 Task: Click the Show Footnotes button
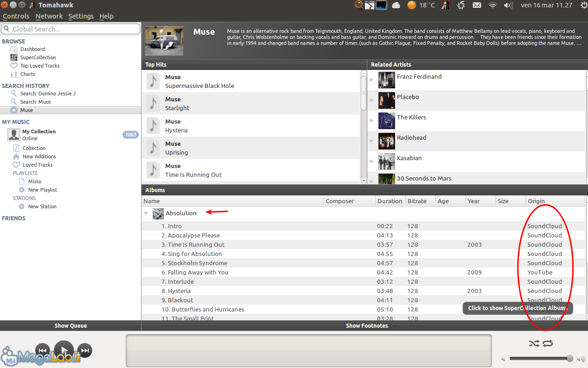click(x=367, y=326)
